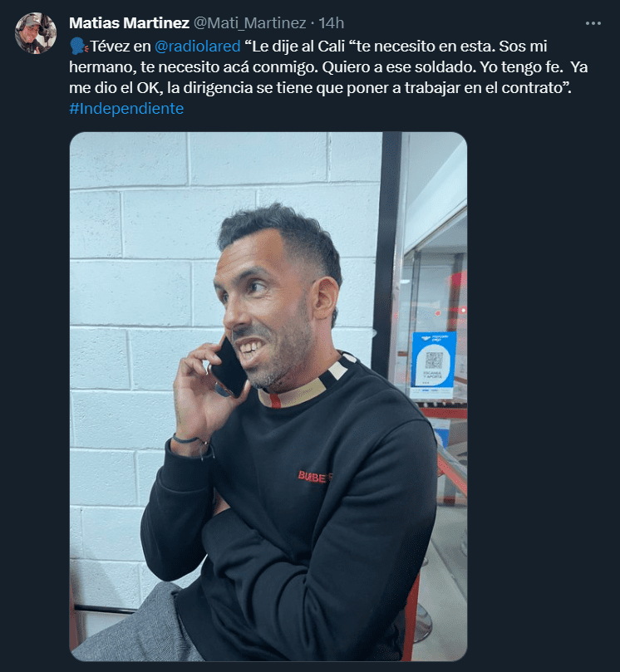
Task: Open the Matias Martinez display name link
Action: pos(129,23)
